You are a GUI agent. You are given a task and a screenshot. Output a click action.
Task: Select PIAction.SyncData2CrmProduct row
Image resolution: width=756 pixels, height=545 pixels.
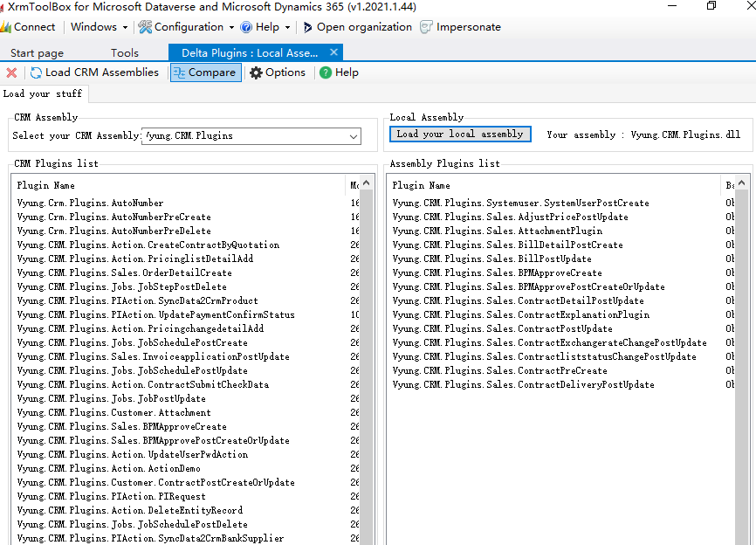[x=185, y=301]
